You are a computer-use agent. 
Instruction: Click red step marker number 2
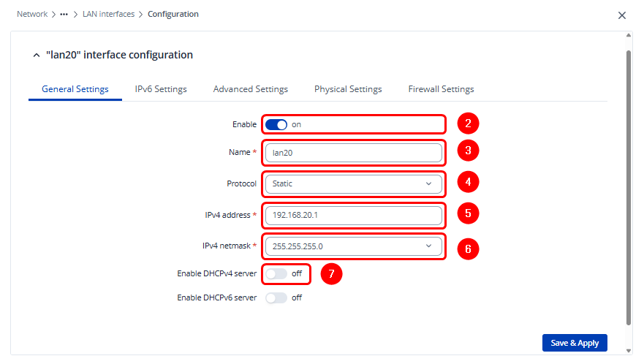click(x=468, y=124)
